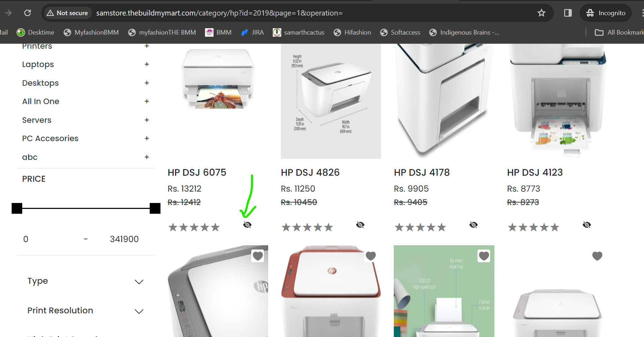
Task: Toggle the eye icon for HP DSJ 6075
Action: pos(247,225)
